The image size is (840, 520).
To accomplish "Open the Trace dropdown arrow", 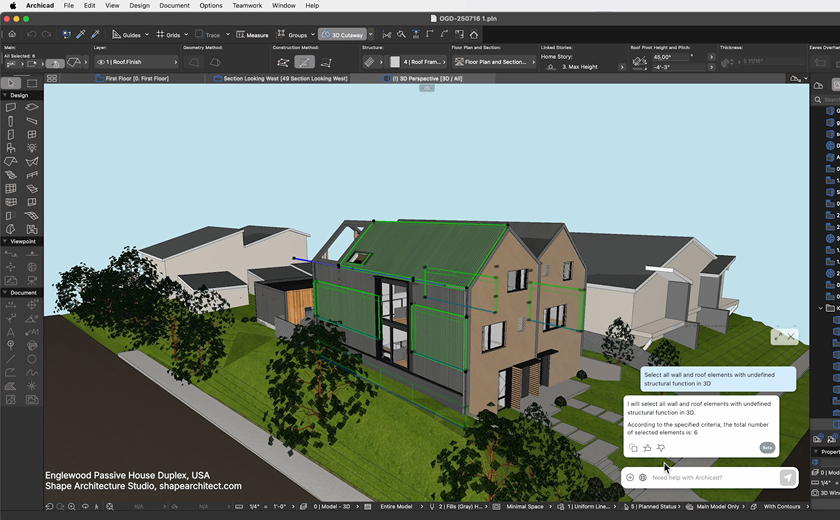I will [x=228, y=35].
